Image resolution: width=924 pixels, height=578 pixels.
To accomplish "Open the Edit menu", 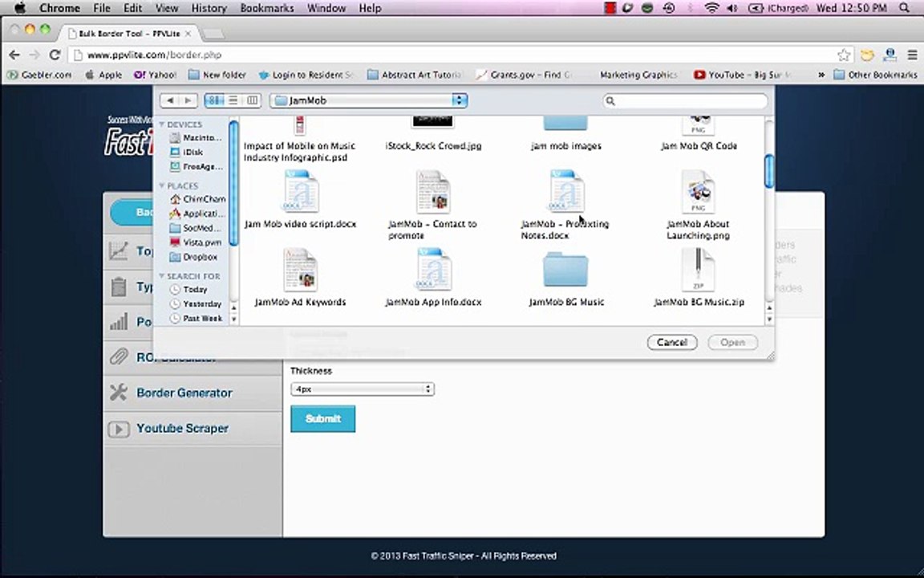I will pos(132,8).
